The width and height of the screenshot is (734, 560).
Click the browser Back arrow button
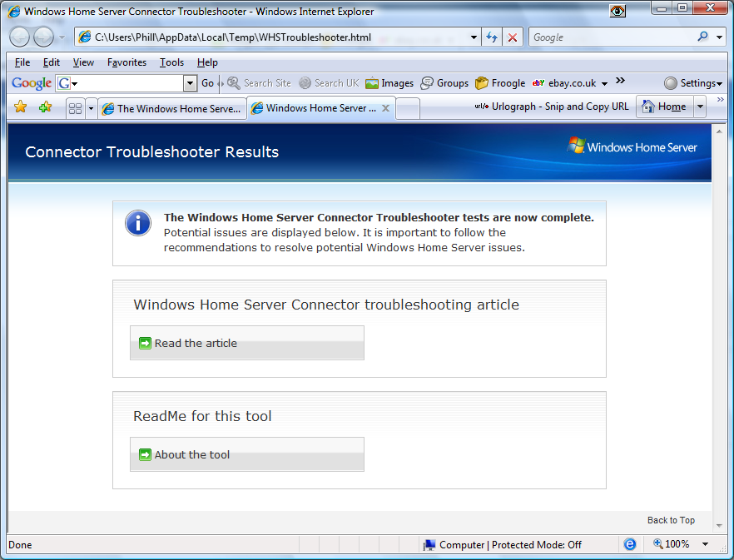coord(19,37)
